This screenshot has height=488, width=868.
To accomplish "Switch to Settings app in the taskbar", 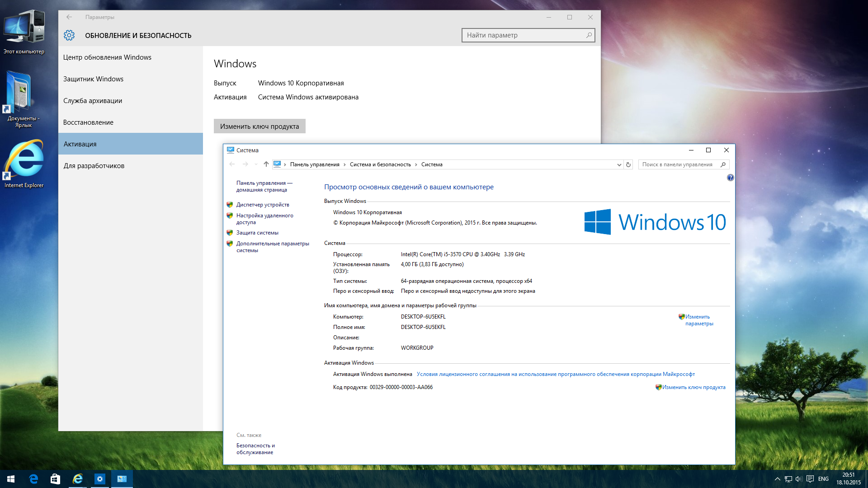I will pyautogui.click(x=100, y=479).
